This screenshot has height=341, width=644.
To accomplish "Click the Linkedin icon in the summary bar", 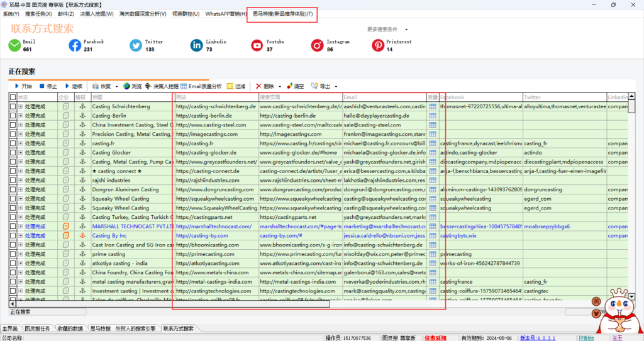I will click(197, 45).
